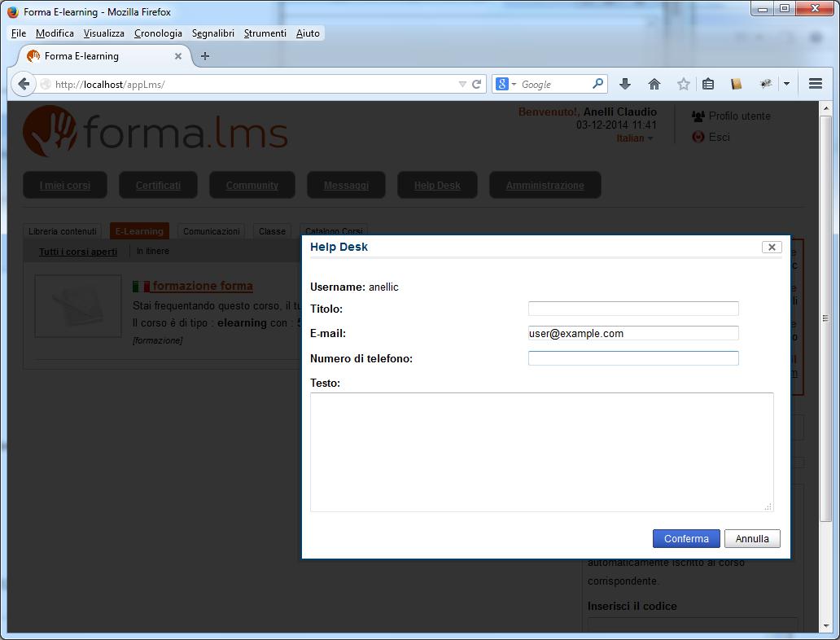Viewport: 840px width, 640px height.
Task: Open the Italian language dropdown
Action: point(634,138)
